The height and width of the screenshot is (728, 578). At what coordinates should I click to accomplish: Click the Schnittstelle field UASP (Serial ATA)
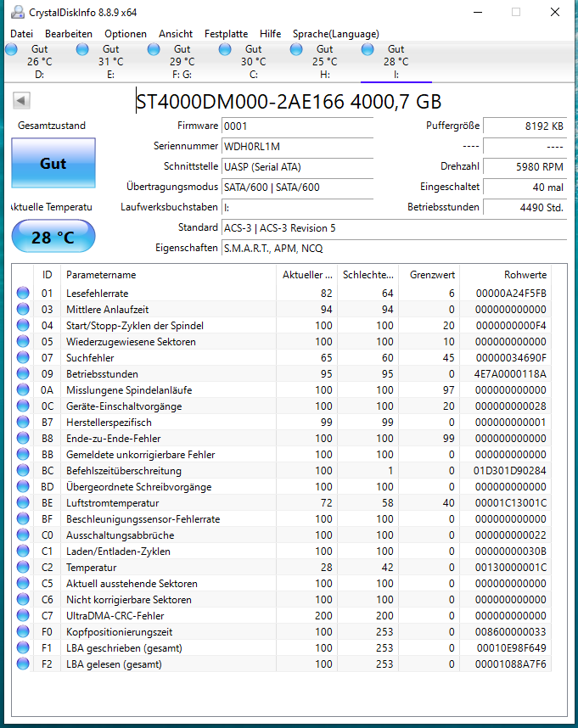coord(298,166)
